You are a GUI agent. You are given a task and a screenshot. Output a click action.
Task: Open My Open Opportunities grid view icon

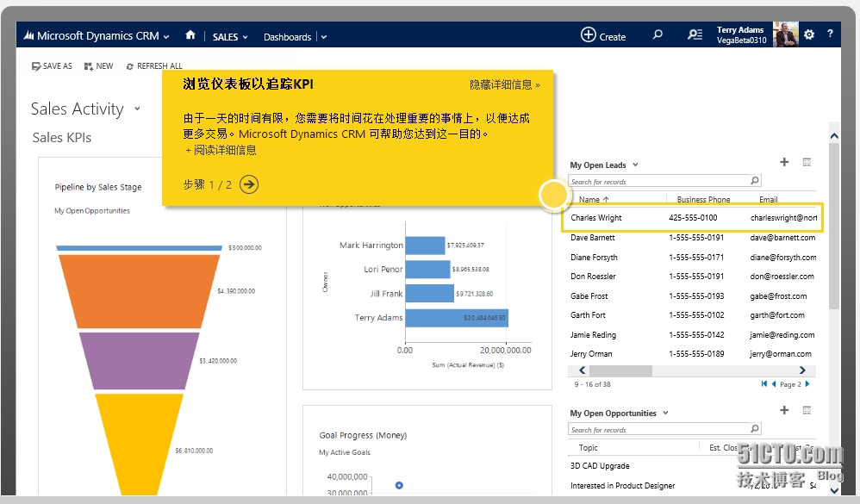point(807,410)
